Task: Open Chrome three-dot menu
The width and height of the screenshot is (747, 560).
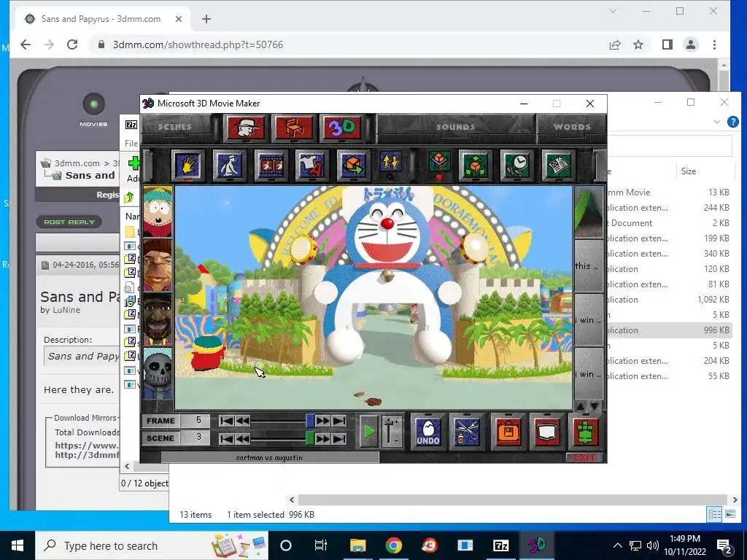Action: 714,44
